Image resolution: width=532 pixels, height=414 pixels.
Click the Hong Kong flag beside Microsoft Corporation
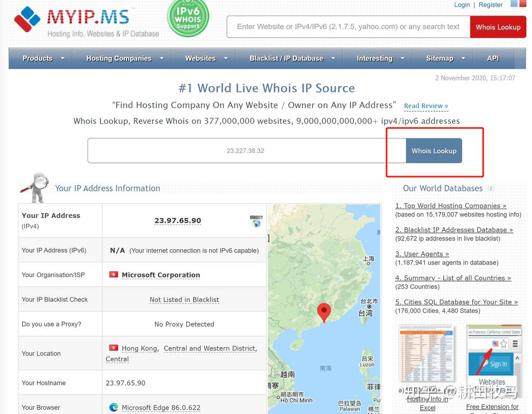[x=114, y=274]
